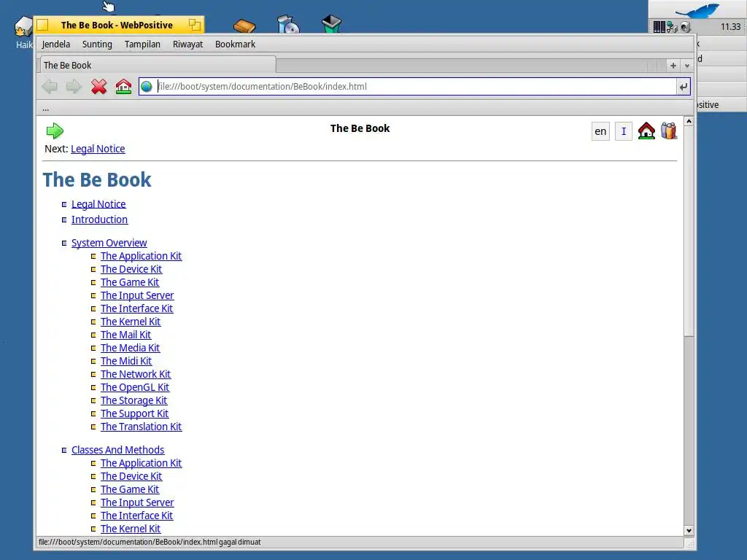Open The Game Kit under Classes And Methods
Screen dimensions: 747x560
pyautogui.click(x=130, y=489)
